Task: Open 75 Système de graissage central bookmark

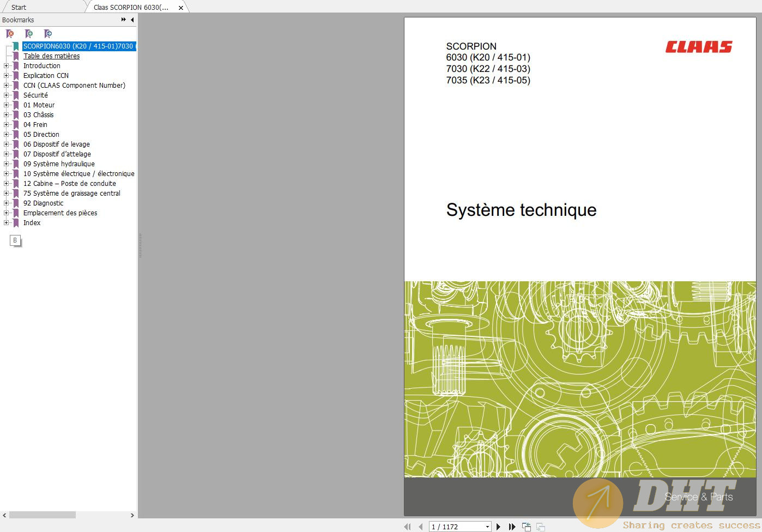Action: coord(71,194)
